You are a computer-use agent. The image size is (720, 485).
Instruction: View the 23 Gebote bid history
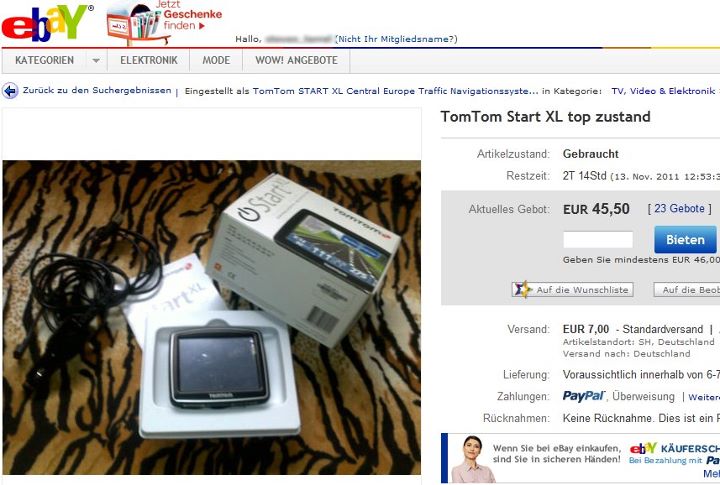pos(679,209)
